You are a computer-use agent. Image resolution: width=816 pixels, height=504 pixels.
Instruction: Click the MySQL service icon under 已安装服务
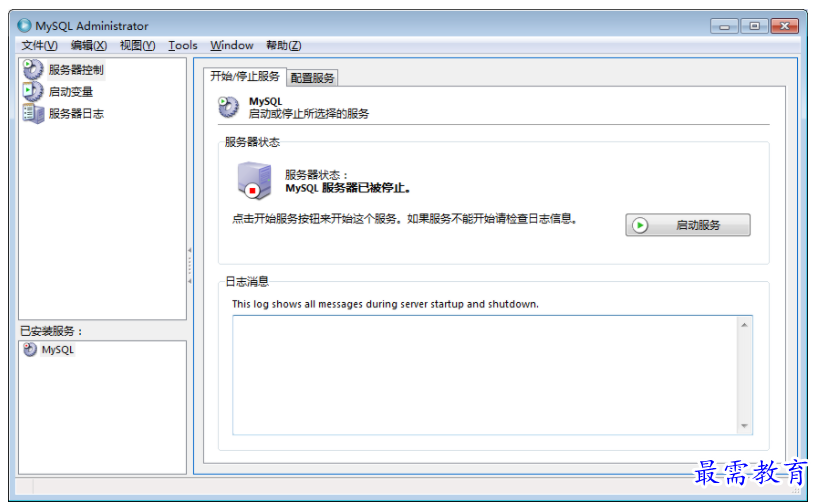[x=30, y=349]
